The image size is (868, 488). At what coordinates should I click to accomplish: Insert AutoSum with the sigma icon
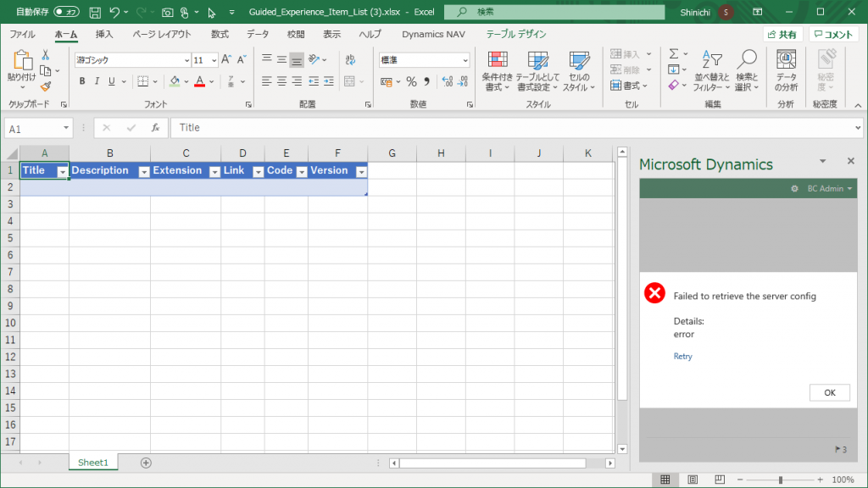tap(674, 53)
